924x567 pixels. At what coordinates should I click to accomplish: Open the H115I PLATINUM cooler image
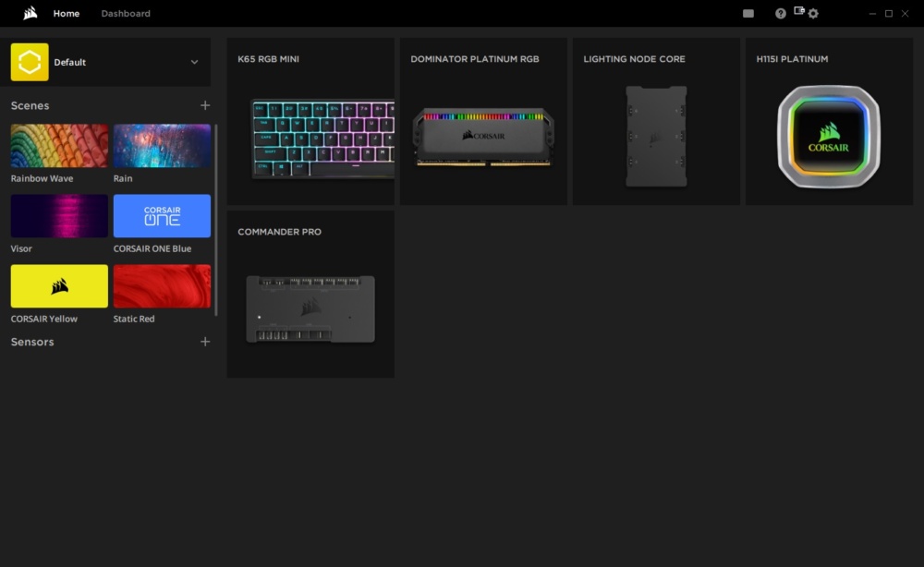(x=829, y=137)
